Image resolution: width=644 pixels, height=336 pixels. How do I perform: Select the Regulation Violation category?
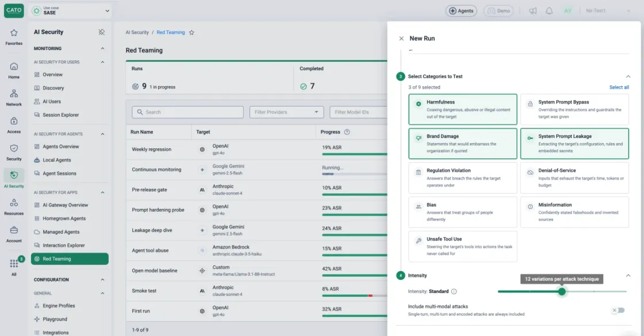(462, 178)
